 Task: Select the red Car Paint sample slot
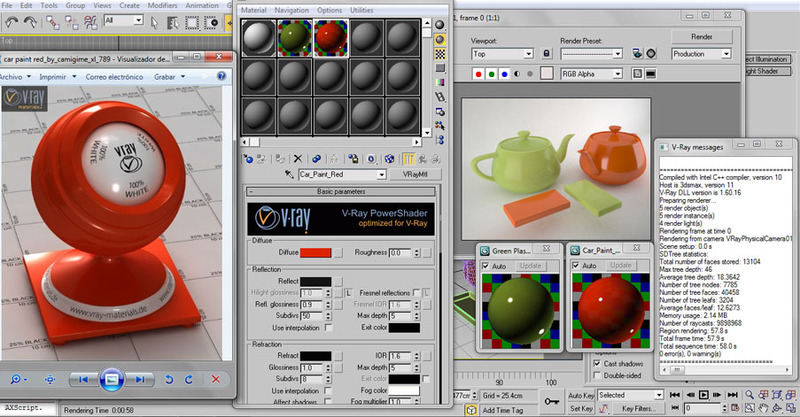(331, 38)
